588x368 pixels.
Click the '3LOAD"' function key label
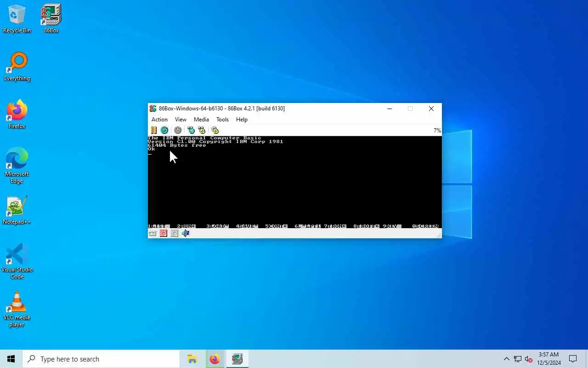tap(217, 226)
